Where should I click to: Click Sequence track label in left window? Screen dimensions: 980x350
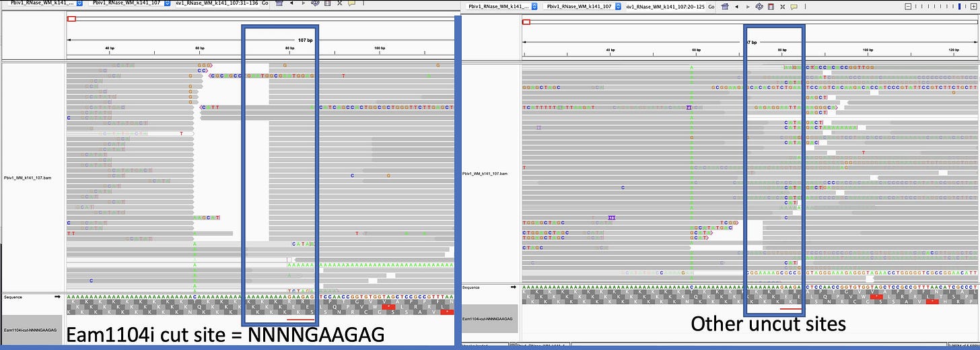(12, 297)
